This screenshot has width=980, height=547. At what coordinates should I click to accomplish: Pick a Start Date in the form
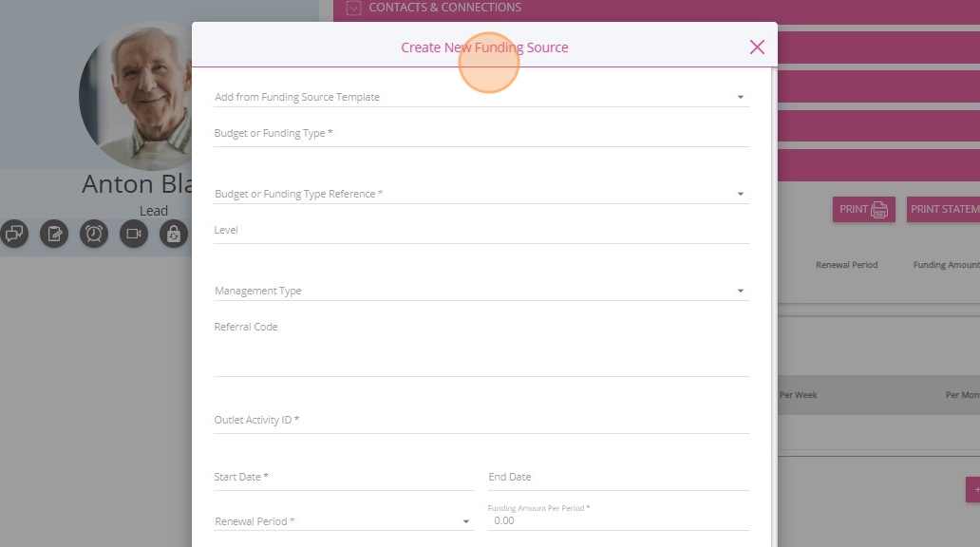(344, 478)
